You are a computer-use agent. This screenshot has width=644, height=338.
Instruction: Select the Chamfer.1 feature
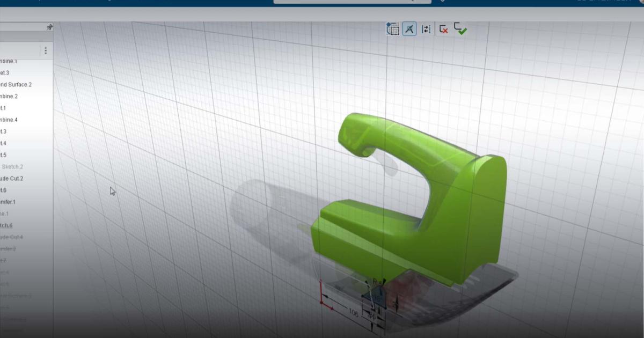(x=12, y=202)
